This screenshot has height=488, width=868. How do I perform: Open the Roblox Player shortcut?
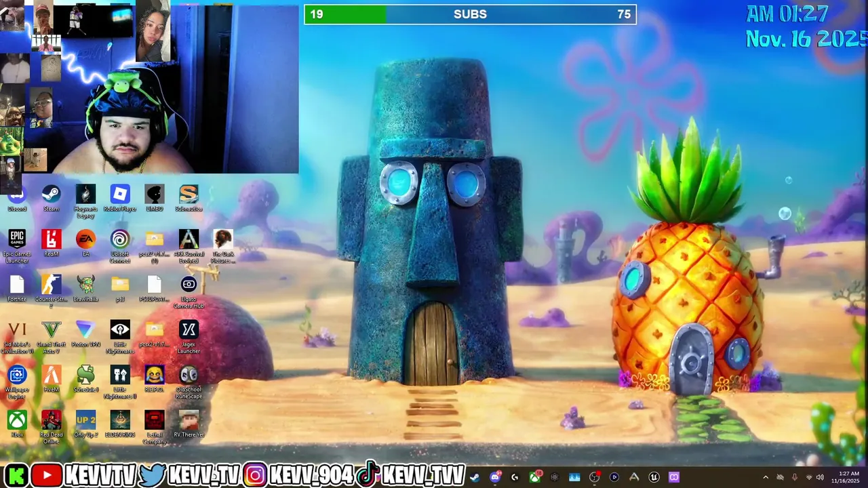click(x=120, y=199)
